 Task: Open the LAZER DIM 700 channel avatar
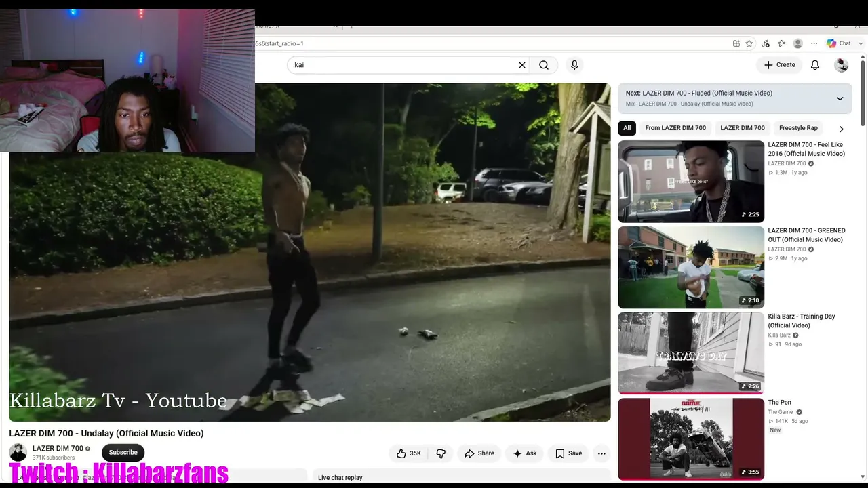18,452
